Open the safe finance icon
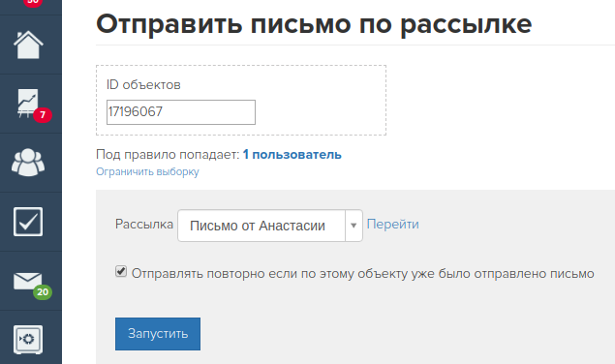 pyautogui.click(x=28, y=340)
